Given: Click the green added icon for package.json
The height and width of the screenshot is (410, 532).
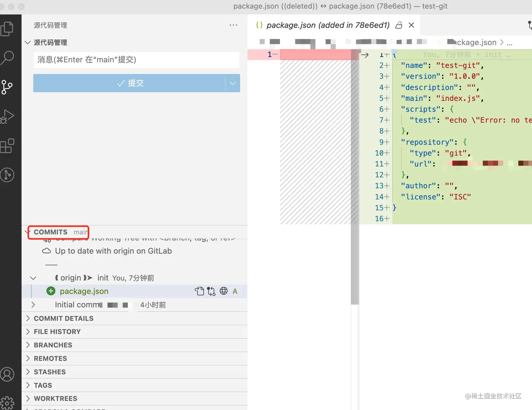Looking at the screenshot, I should (x=51, y=291).
